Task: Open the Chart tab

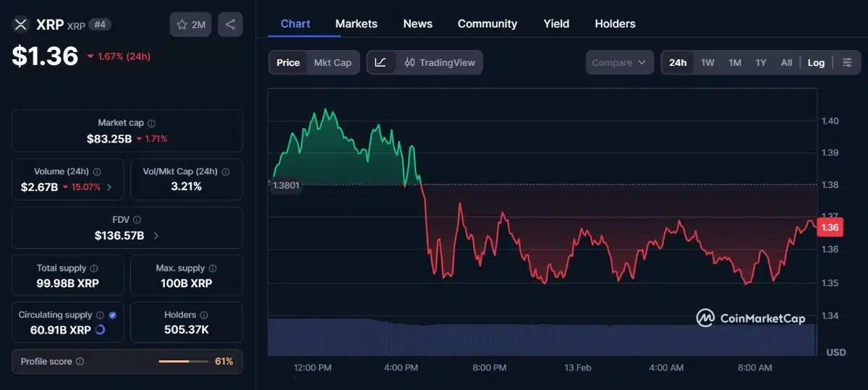Action: (295, 24)
